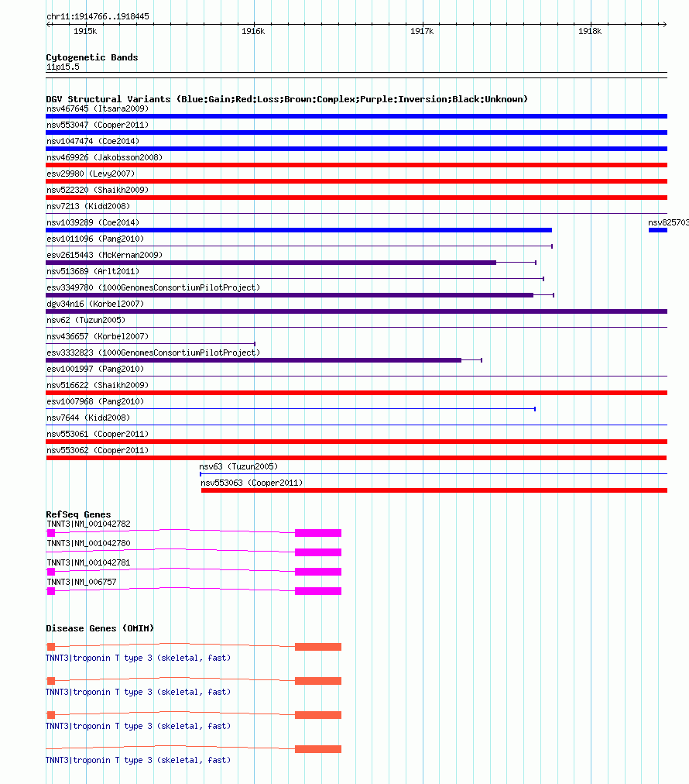
Task: Open the esv1001997 (Pang2010) variant label
Action: [x=95, y=369]
